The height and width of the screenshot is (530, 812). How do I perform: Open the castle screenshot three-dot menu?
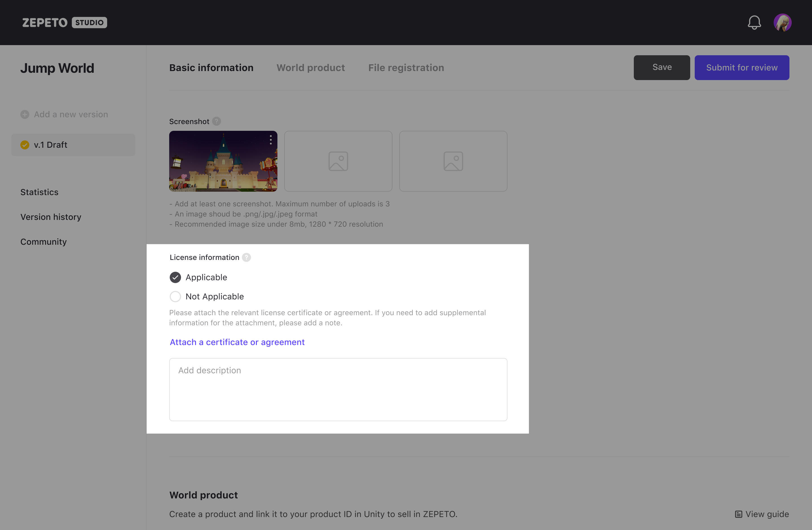tap(271, 140)
